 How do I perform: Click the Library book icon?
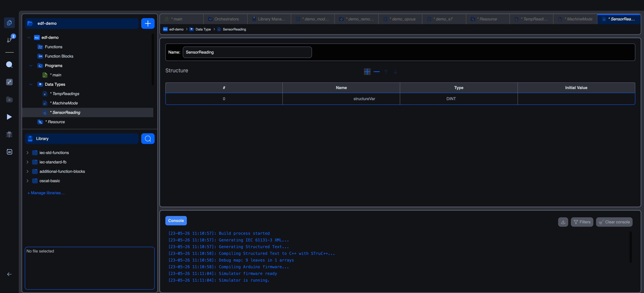pos(30,138)
